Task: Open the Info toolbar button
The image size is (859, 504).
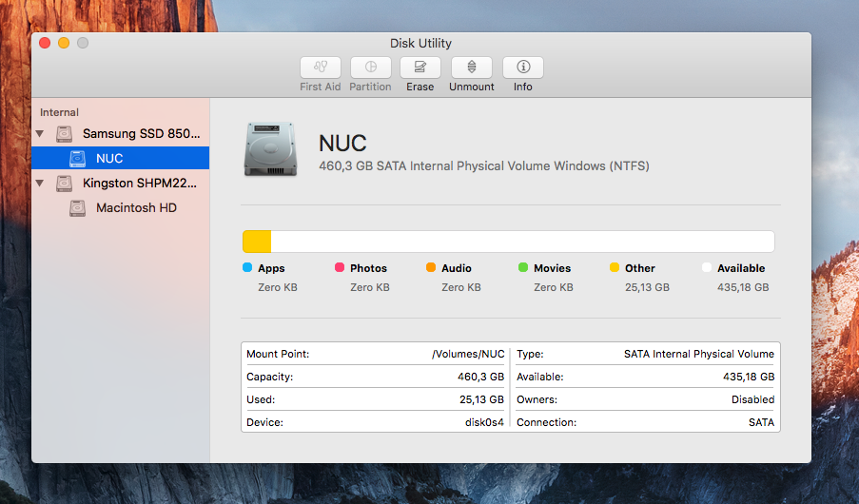Action: (x=522, y=68)
